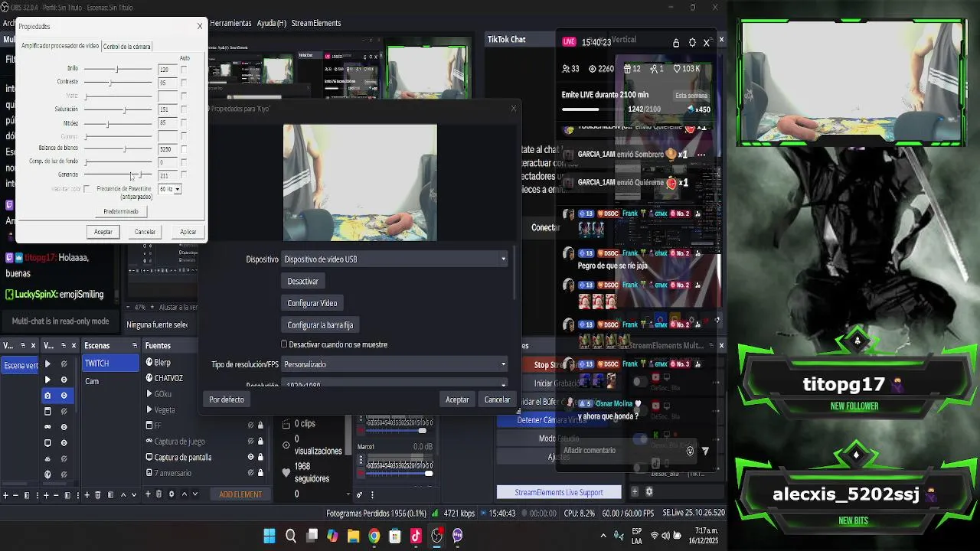Open Frecuencia de PowerLine 60 Hz dropdown

click(169, 189)
